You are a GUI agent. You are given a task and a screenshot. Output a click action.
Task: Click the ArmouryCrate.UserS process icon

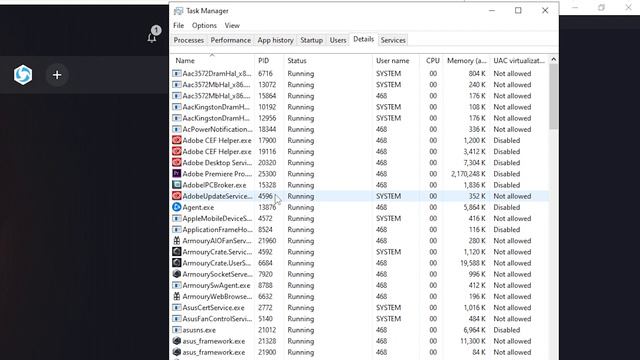coord(176,263)
